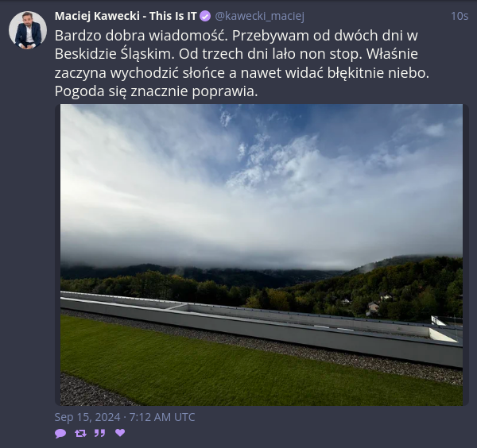Click the verified checkmark badge

[x=205, y=16]
